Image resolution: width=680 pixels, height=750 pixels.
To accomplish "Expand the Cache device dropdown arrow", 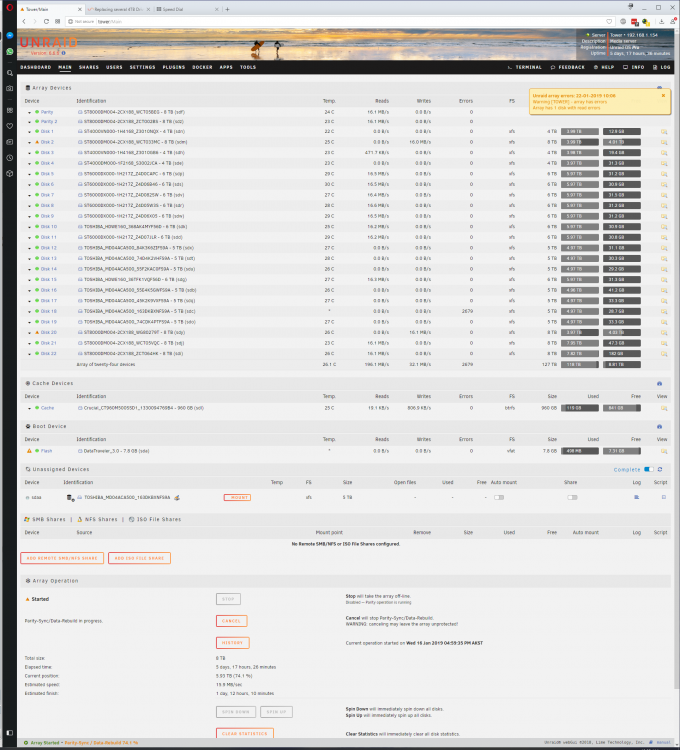I will [x=30, y=409].
